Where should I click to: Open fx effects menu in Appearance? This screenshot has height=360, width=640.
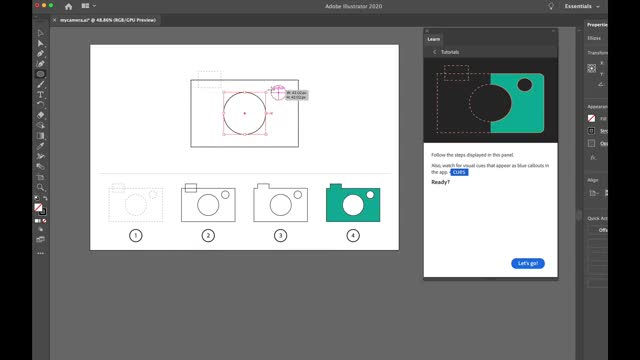point(593,157)
